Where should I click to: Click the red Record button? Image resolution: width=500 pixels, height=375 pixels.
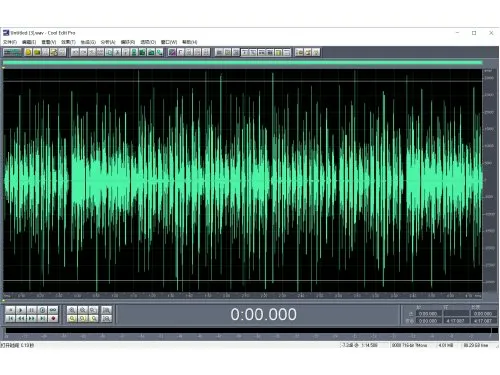(x=53, y=318)
